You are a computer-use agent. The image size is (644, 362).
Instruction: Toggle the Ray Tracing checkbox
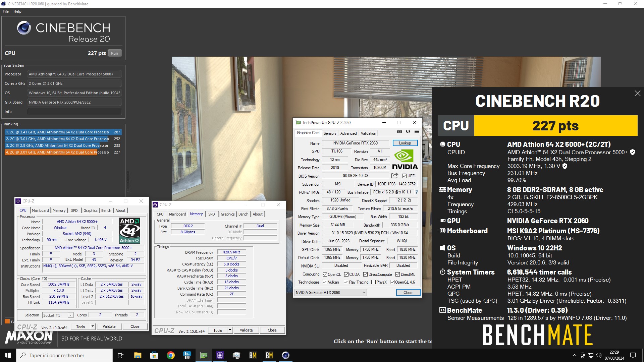346,282
